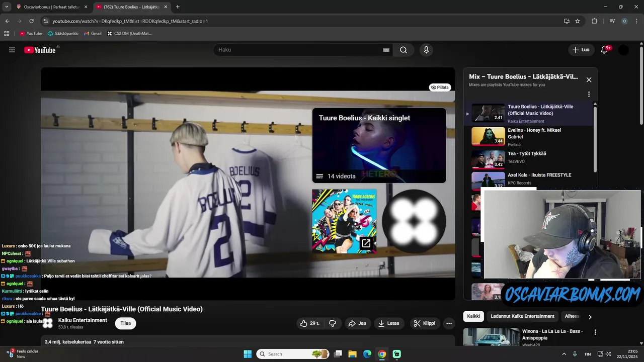Select the Tuure Boelius YouTube tab
This screenshot has width=644, height=362.
pyautogui.click(x=132, y=7)
